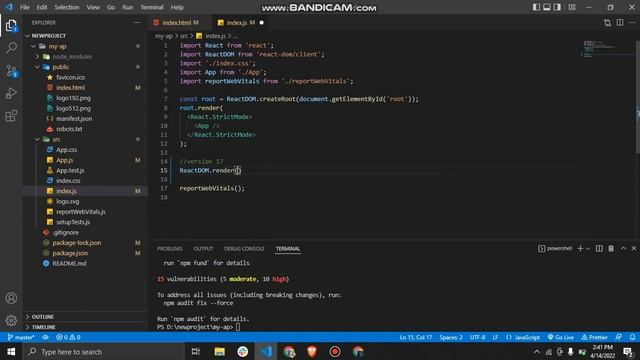The width and height of the screenshot is (640, 360).
Task: Click the taskbar search box
Action: (x=104, y=351)
